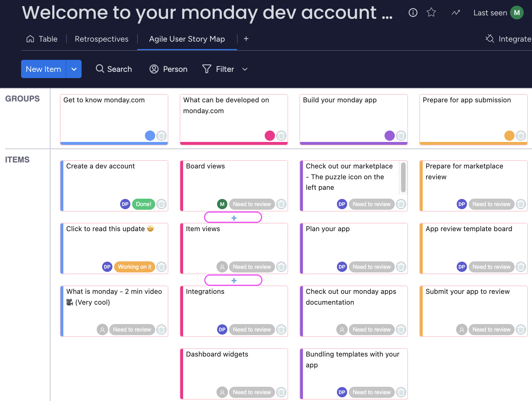Viewport: 532px width, 401px height.
Task: Open the board activity trend icon
Action: tap(456, 13)
